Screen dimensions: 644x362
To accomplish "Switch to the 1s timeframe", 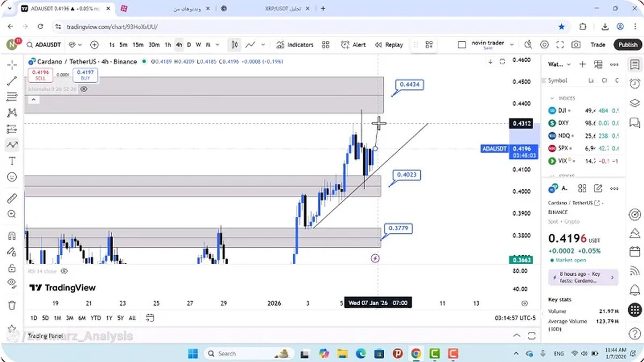I will (x=112, y=45).
